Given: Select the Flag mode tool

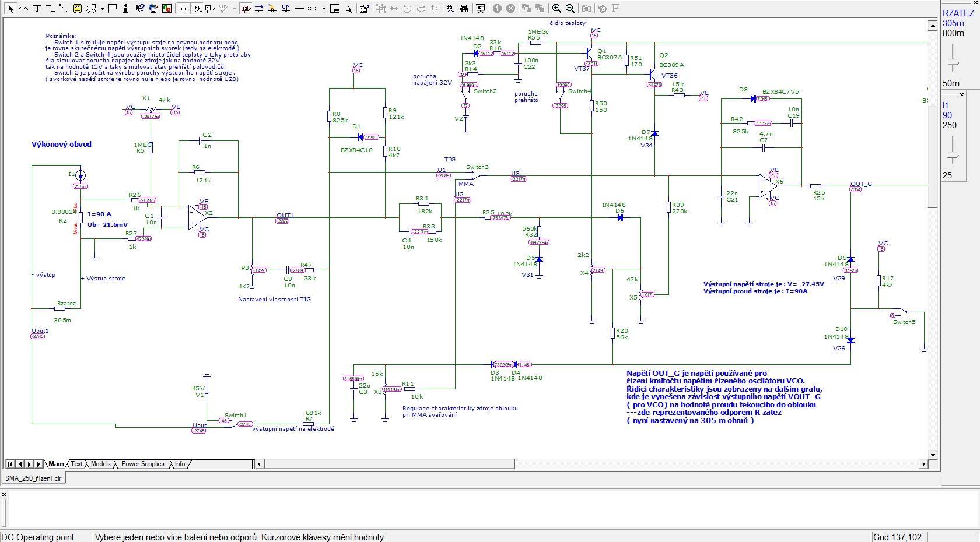Looking at the screenshot, I should 113,9.
